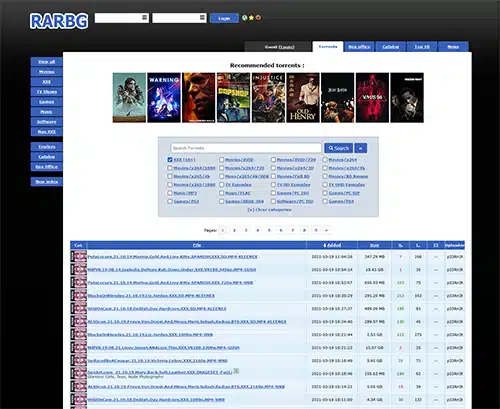Go to next results page arrow

coord(327,230)
